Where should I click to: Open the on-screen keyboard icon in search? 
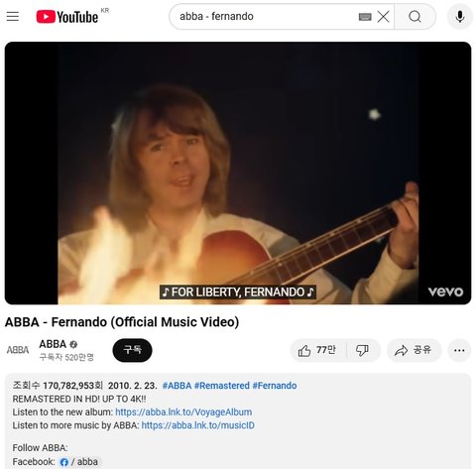tap(365, 17)
